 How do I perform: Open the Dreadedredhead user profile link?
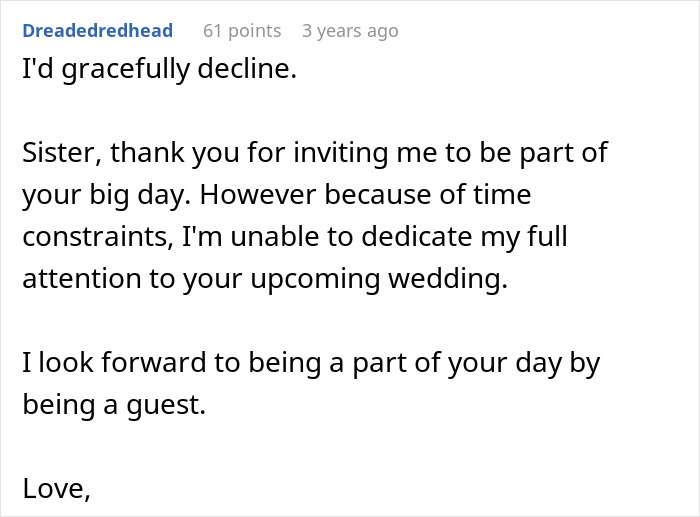point(97,31)
